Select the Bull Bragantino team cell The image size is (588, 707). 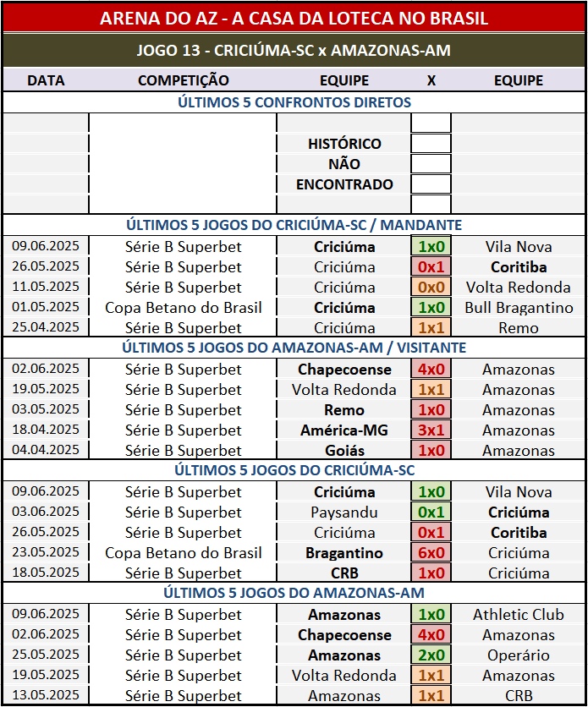pyautogui.click(x=519, y=308)
